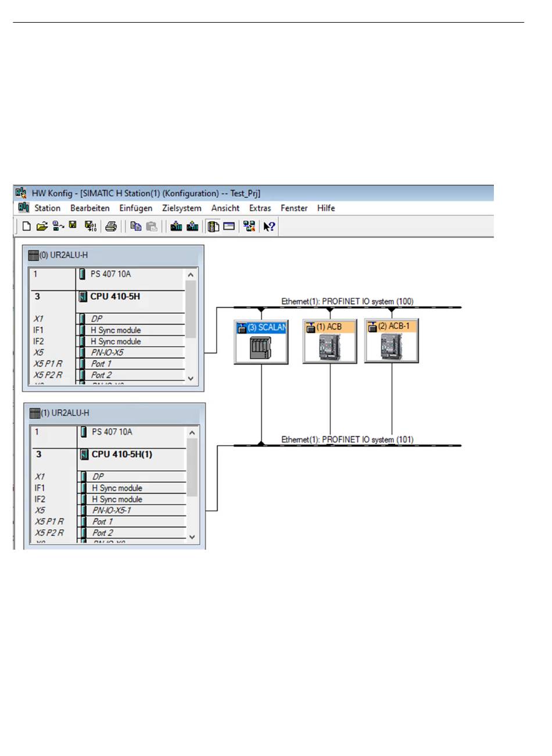The width and height of the screenshot is (552, 756).
Task: Click the icon left of the Station menu
Action: [24, 207]
